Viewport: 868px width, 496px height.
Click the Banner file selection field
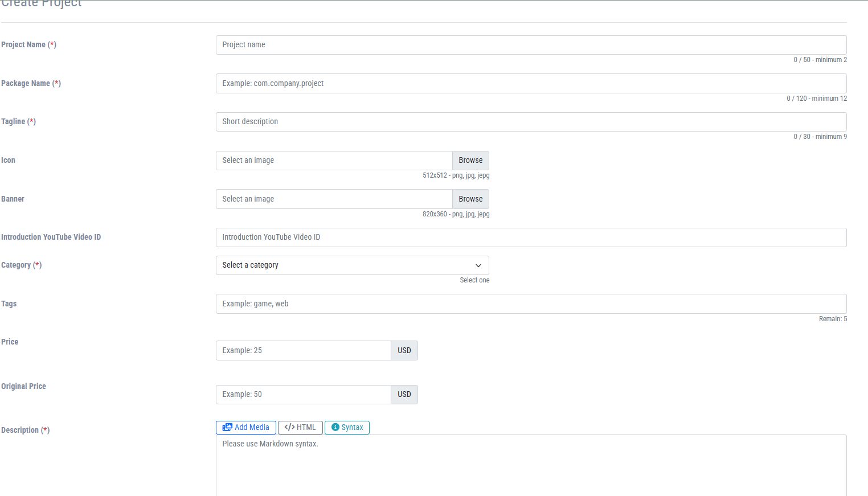coord(334,199)
